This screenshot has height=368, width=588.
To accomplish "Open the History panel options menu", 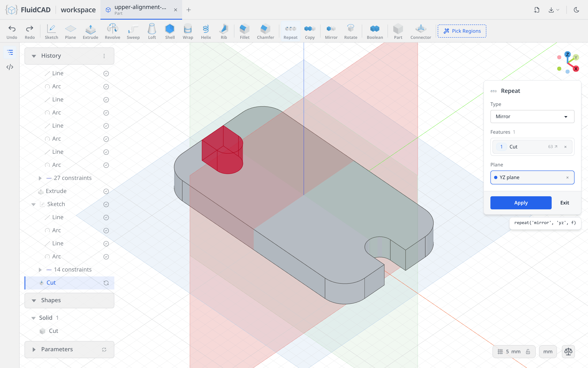I will coord(104,56).
